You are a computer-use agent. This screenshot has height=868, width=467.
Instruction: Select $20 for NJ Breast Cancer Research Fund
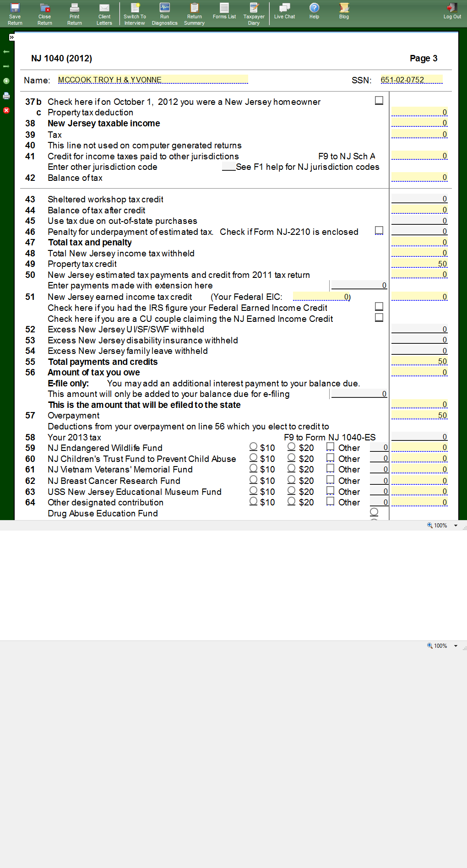pyautogui.click(x=292, y=479)
